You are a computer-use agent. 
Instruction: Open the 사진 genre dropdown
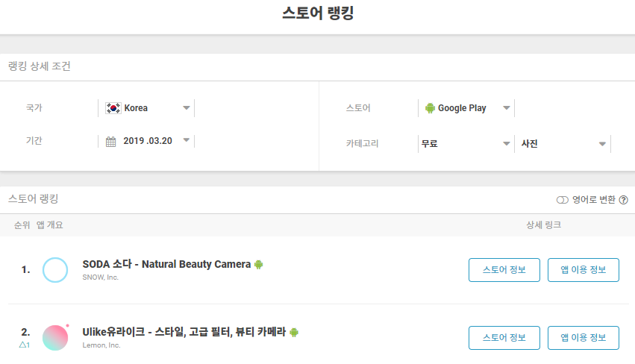(x=563, y=144)
